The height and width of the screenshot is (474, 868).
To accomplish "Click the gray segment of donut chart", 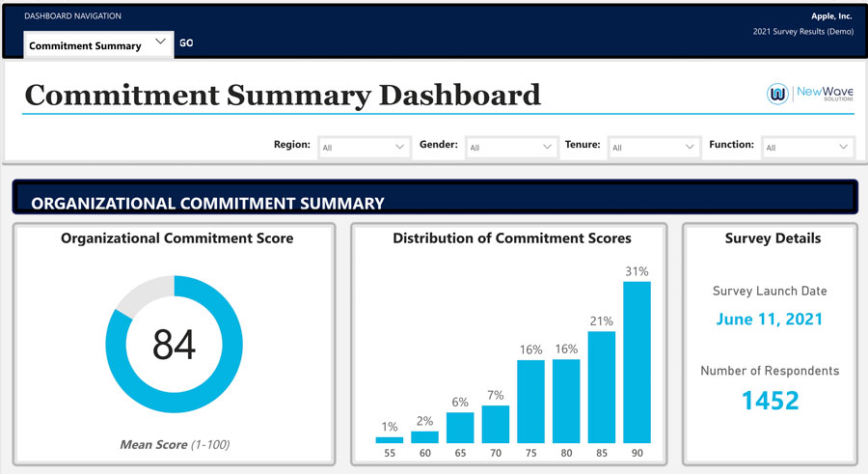I will [x=145, y=293].
